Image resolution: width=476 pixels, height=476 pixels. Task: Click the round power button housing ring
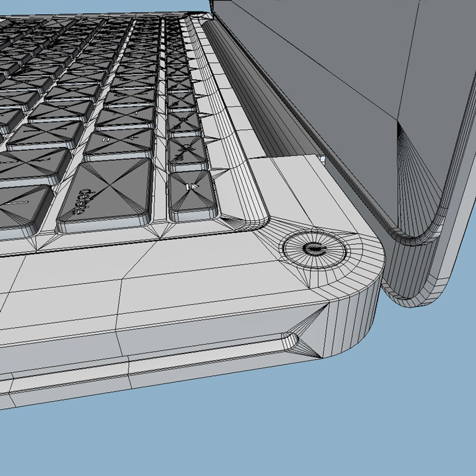(315, 249)
